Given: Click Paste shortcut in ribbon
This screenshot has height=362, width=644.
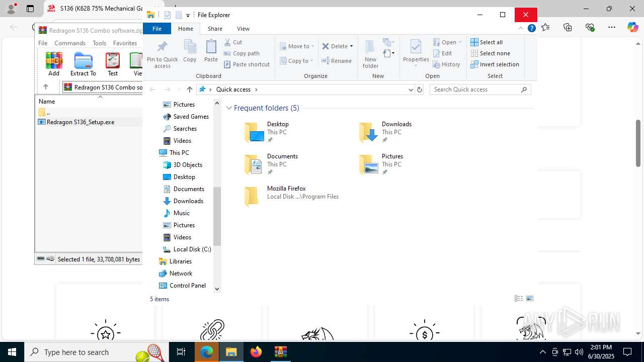Looking at the screenshot, I should click(x=247, y=64).
